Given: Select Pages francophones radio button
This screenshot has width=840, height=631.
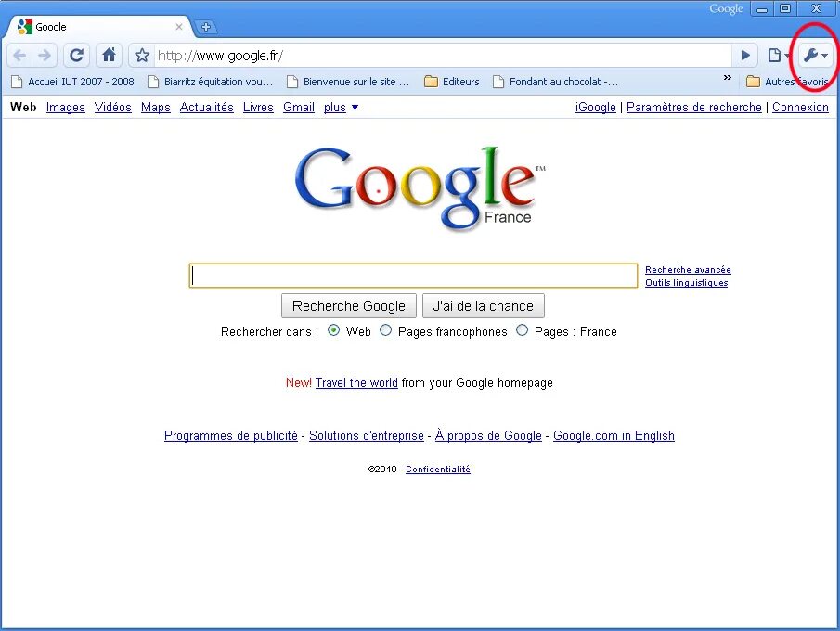Looking at the screenshot, I should [385, 330].
